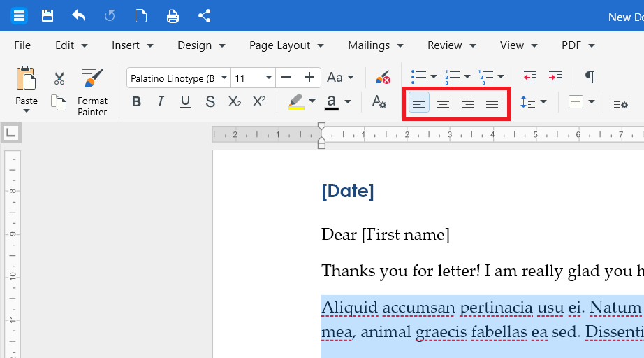644x358 pixels.
Task: Toggle Italic formatting
Action: click(161, 101)
